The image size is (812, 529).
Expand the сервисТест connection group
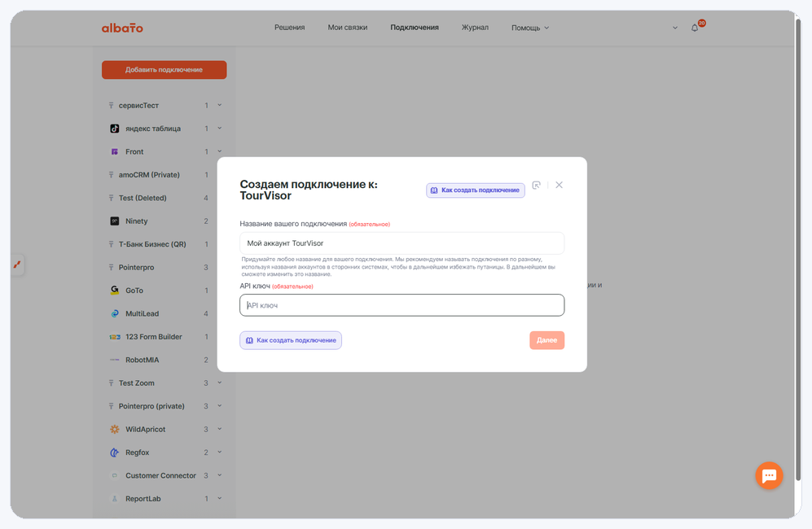click(220, 105)
